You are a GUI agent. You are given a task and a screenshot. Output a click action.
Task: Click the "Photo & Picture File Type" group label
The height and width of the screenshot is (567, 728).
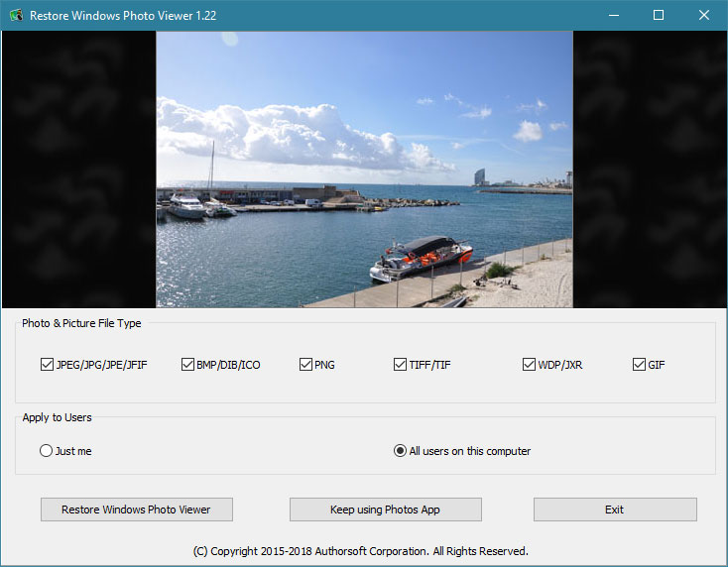pos(81,323)
